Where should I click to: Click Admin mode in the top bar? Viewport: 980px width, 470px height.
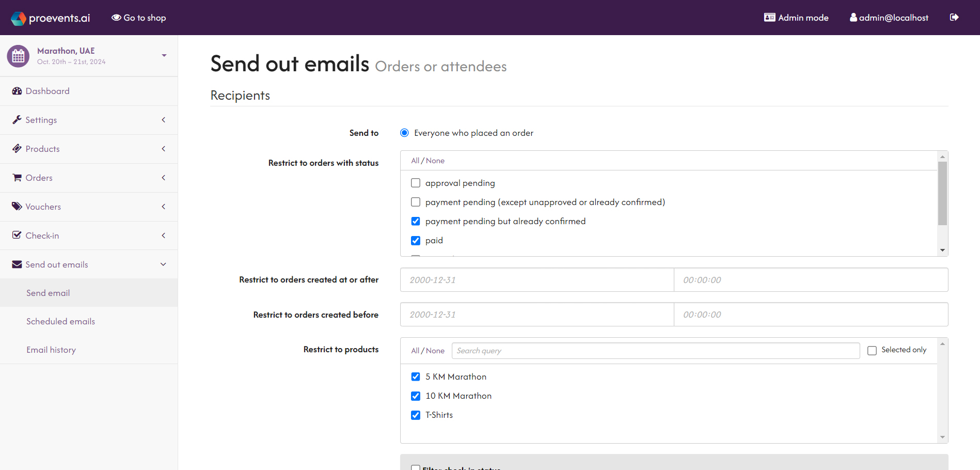coord(796,17)
